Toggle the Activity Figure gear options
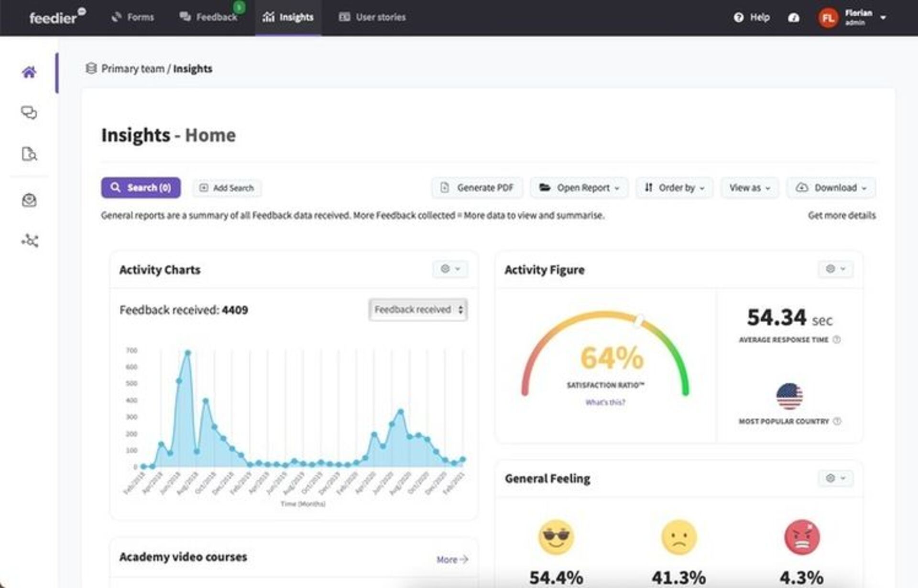This screenshot has height=588, width=918. [836, 269]
